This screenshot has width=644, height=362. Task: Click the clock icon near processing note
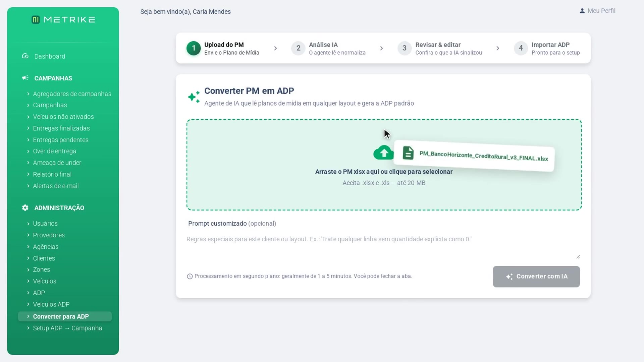click(x=190, y=276)
